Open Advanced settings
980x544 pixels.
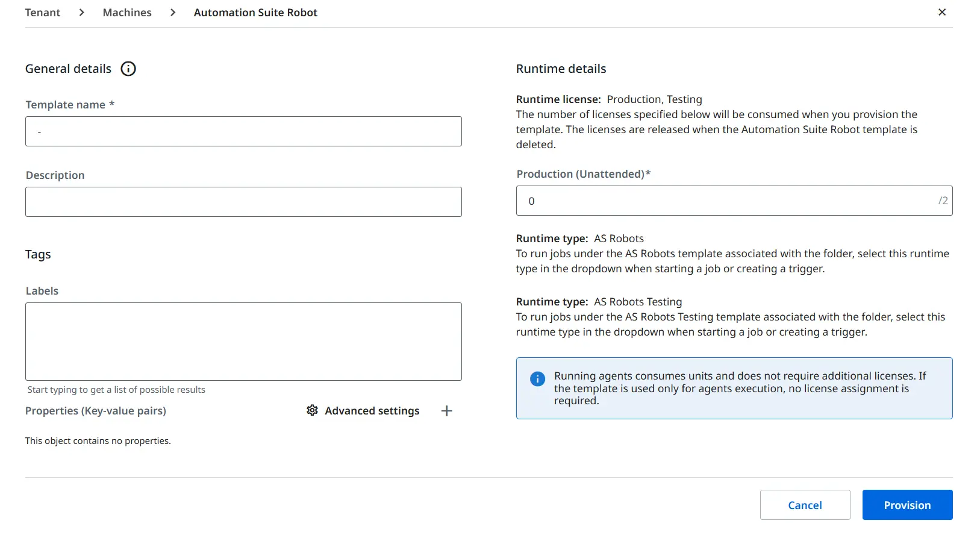pyautogui.click(x=363, y=411)
